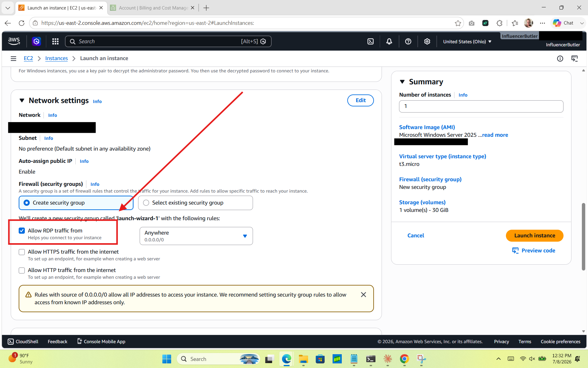Screen dimensions: 588x368
Task: Open browser extensions puzzle icon
Action: click(x=499, y=23)
